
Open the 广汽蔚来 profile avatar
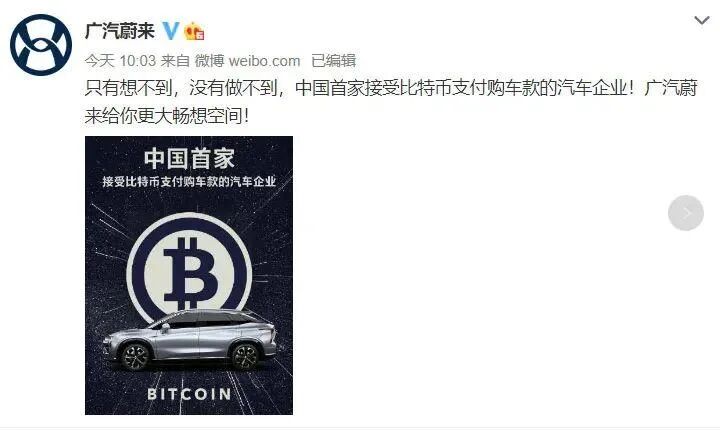(41, 45)
